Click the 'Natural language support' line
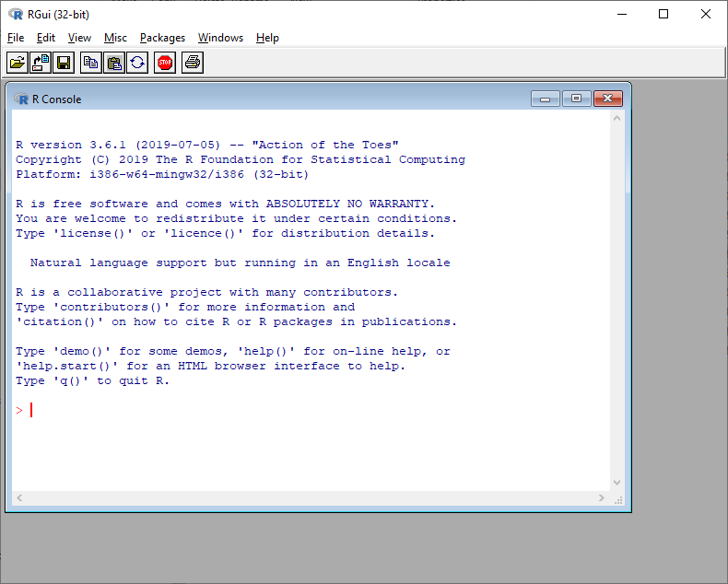Screen dimensions: 728x584 pyautogui.click(x=240, y=263)
